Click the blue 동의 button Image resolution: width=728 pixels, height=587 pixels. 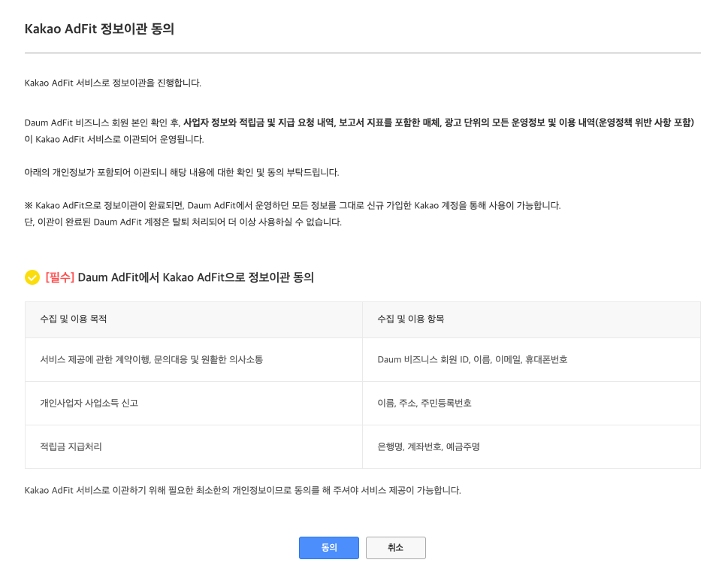point(329,547)
